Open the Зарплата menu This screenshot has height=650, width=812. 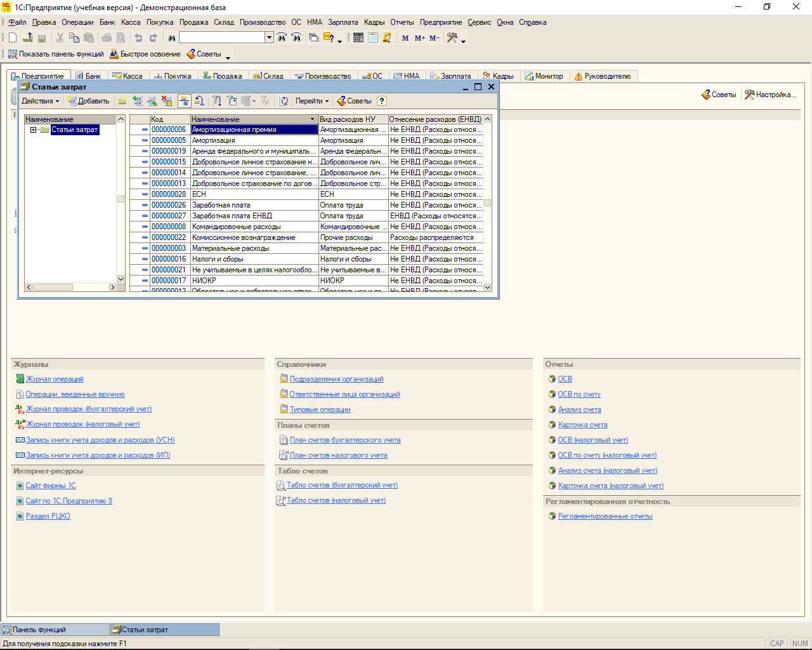click(343, 22)
